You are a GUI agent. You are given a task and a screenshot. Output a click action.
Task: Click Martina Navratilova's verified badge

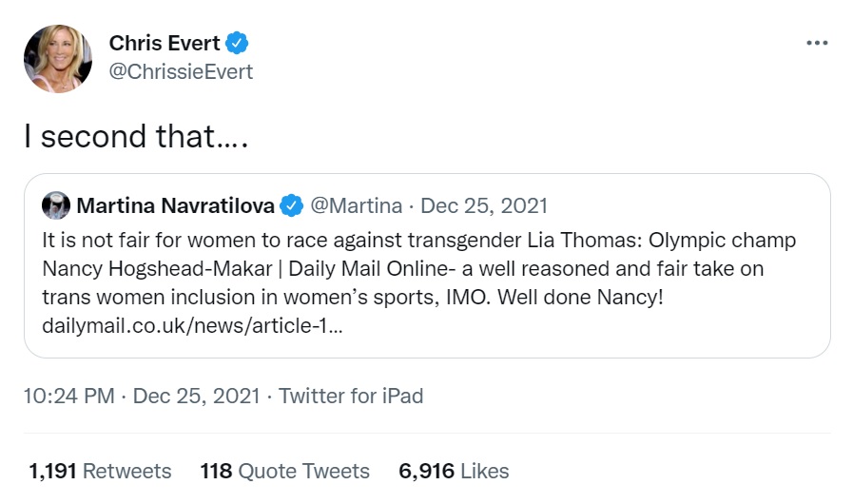click(293, 205)
